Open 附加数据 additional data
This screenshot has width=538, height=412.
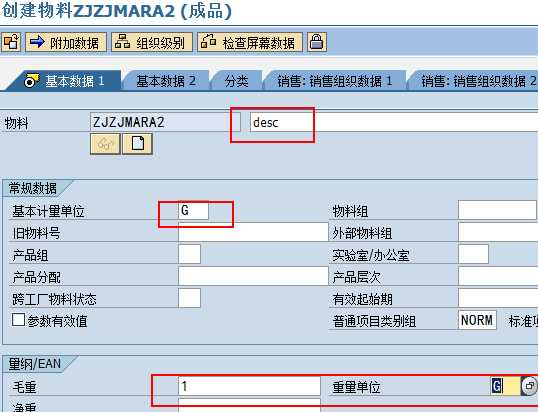pos(66,42)
